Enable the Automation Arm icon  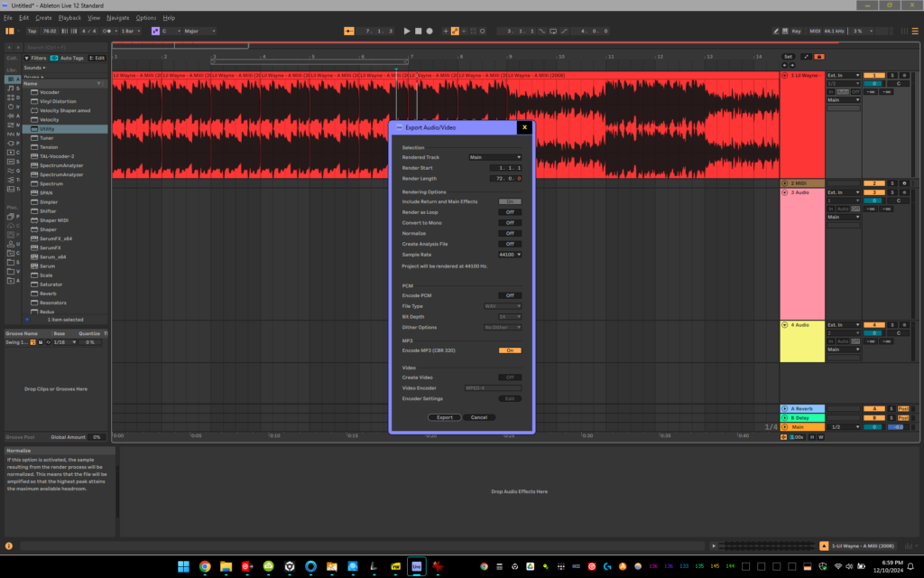coord(455,30)
